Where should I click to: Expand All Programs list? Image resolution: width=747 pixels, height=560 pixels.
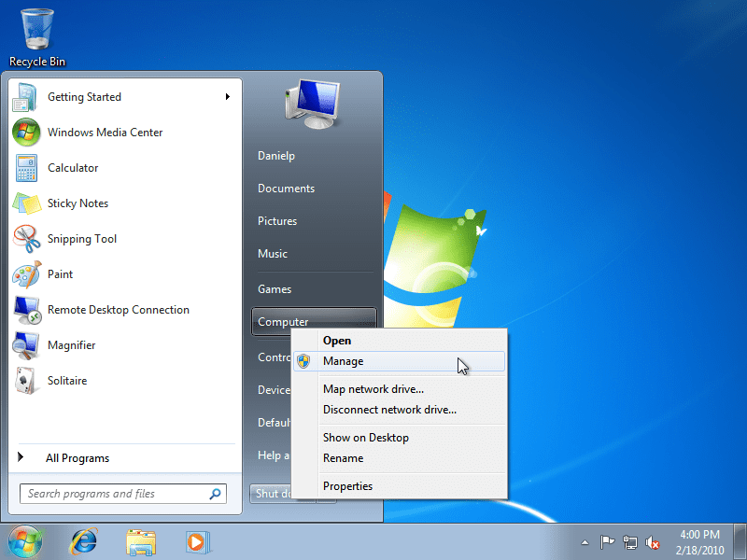tap(77, 458)
